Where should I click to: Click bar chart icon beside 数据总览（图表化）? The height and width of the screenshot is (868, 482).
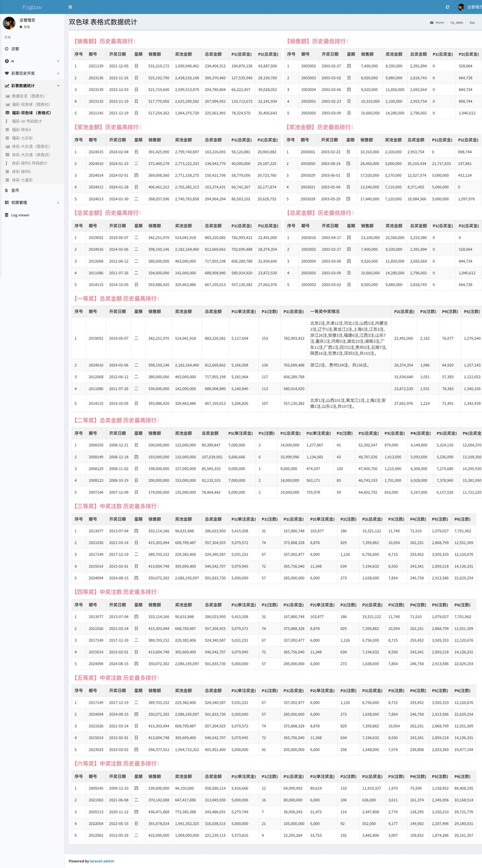[7, 96]
